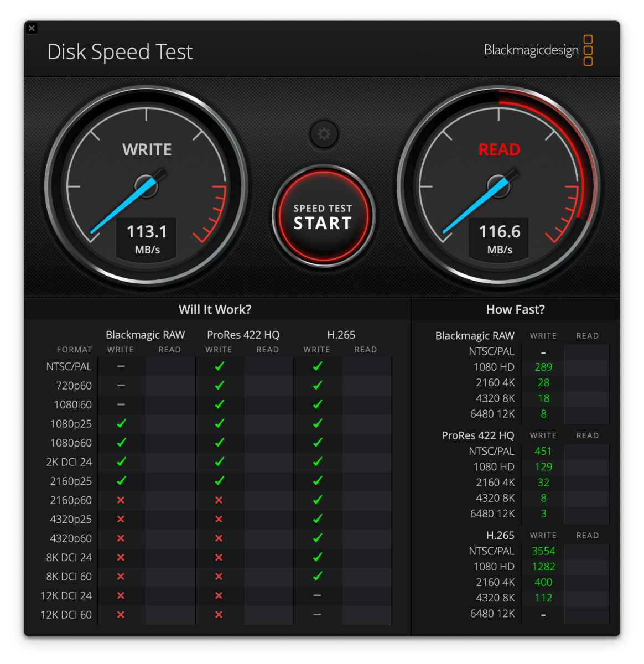Click Blackmagic RAW dash for 720p60

point(121,386)
